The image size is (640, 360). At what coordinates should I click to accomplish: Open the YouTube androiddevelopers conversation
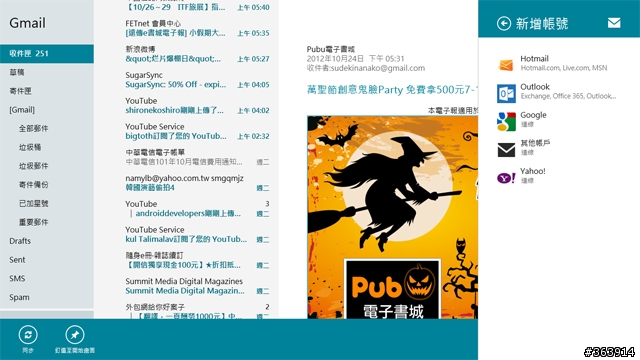(197, 209)
